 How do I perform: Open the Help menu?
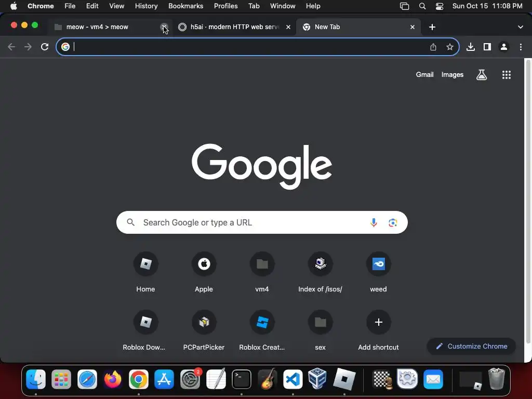coord(313,6)
